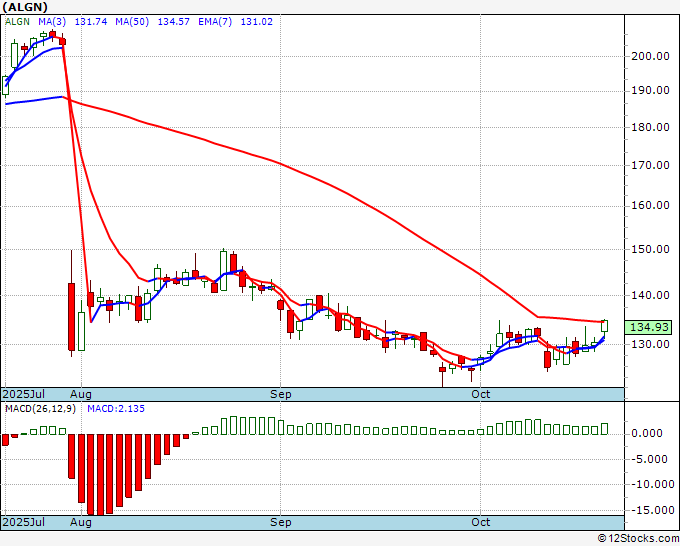Click the -5.000 MACD axis label
Screen dimensions: 680x546
[x=647, y=459]
